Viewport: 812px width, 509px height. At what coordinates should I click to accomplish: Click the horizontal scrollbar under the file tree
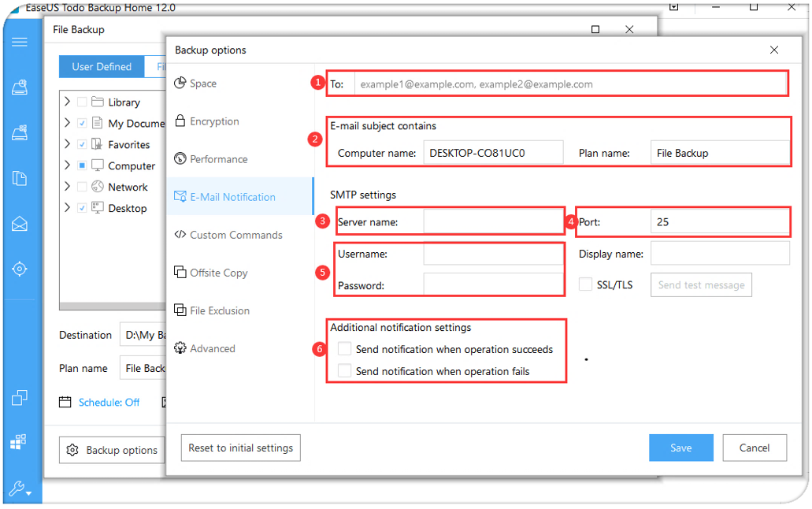click(113, 306)
